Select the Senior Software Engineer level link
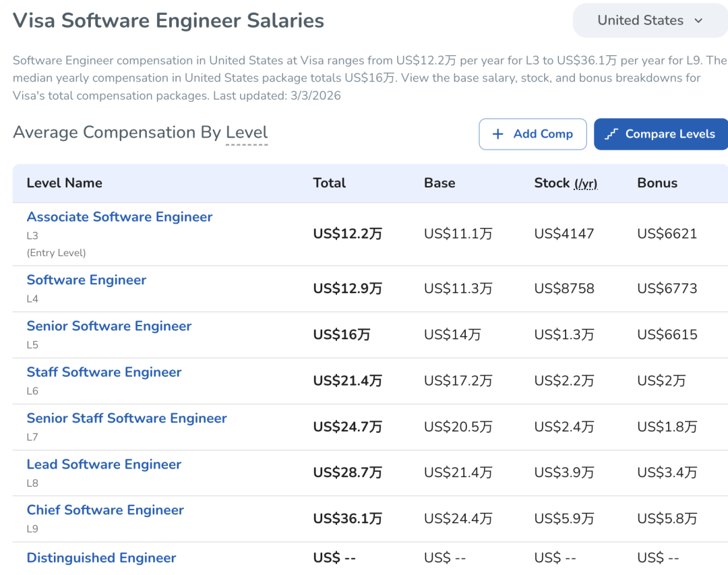The height and width of the screenshot is (575, 728). 109,326
